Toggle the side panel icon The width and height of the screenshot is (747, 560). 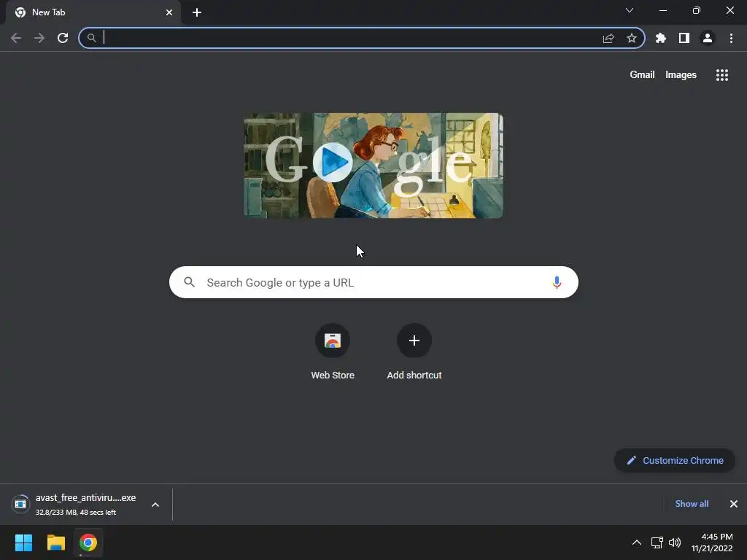[x=684, y=38]
